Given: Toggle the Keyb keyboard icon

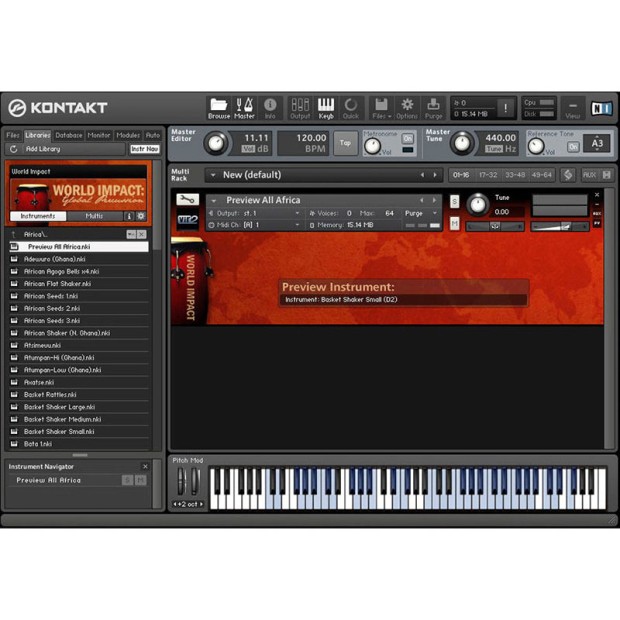Looking at the screenshot, I should point(326,108).
